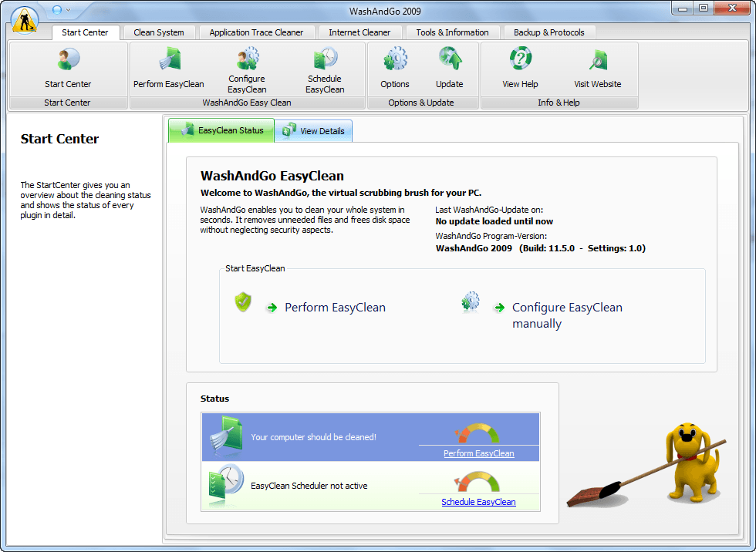The height and width of the screenshot is (552, 756).
Task: Click the broom icon in cleaning status row
Action: pyautogui.click(x=226, y=435)
